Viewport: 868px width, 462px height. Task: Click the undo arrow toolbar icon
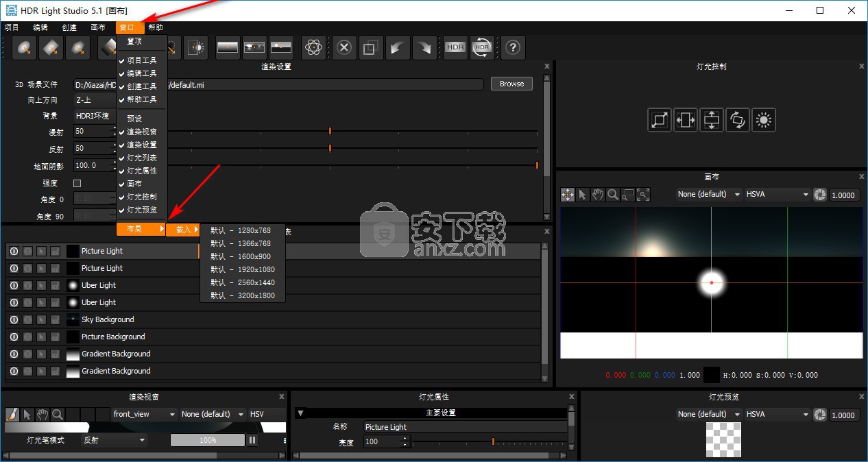(397, 47)
